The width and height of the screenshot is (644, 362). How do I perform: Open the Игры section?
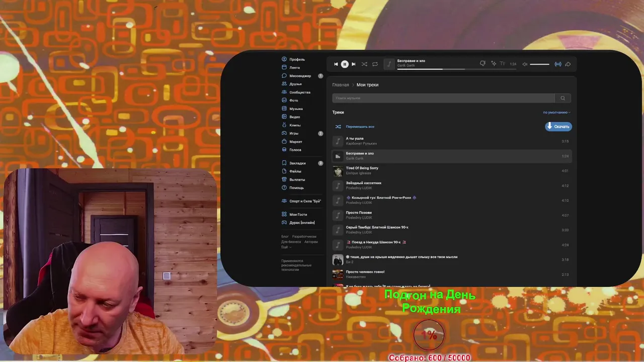(290, 133)
